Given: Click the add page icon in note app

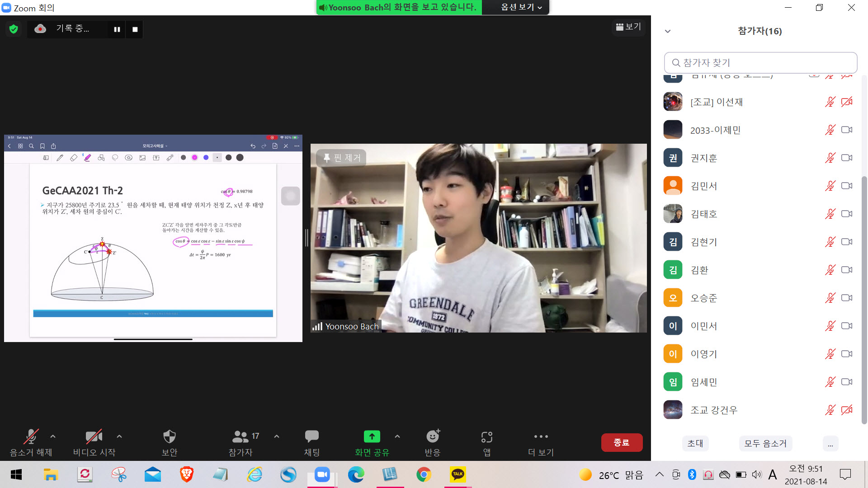Looking at the screenshot, I should pyautogui.click(x=275, y=146).
